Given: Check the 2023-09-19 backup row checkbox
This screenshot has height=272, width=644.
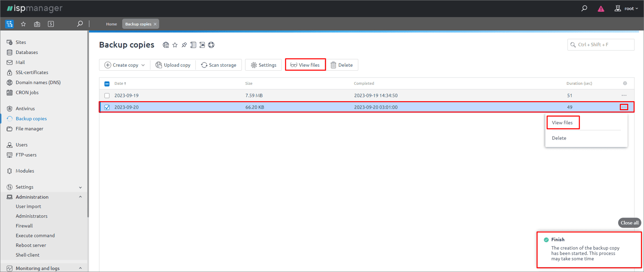Looking at the screenshot, I should click(x=107, y=95).
